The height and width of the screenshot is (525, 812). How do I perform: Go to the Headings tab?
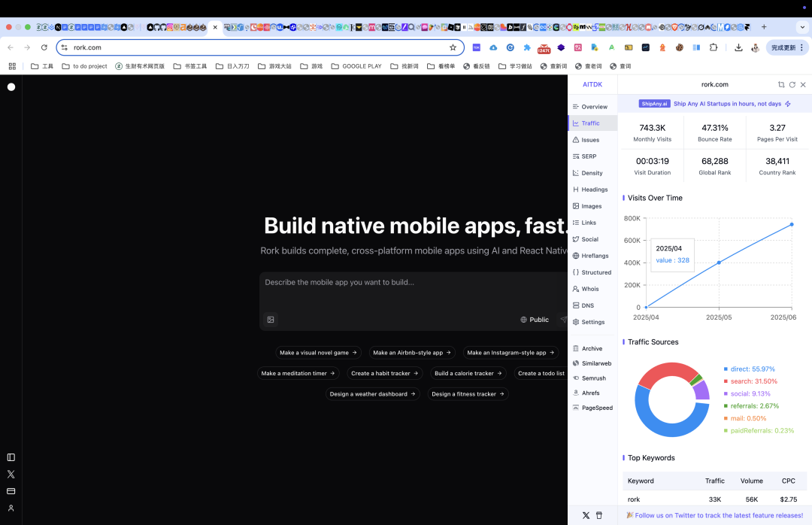[x=590, y=190]
